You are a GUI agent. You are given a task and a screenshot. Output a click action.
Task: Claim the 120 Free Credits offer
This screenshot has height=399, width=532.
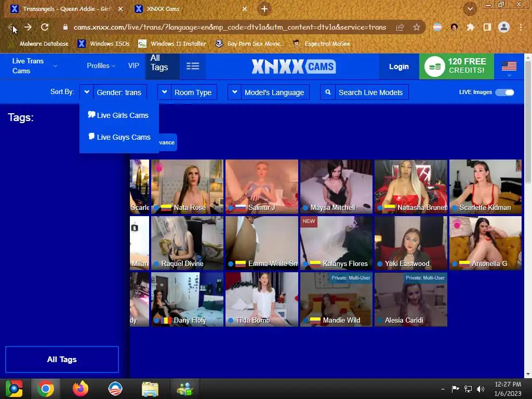point(456,66)
